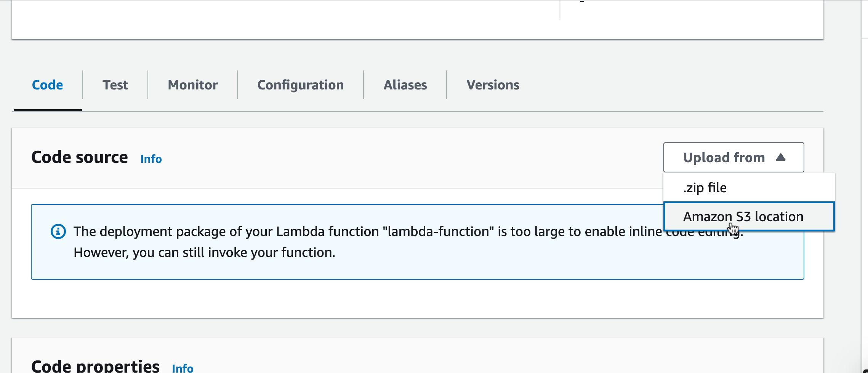Go to the Monitor tab
This screenshot has height=373, width=868.
193,85
